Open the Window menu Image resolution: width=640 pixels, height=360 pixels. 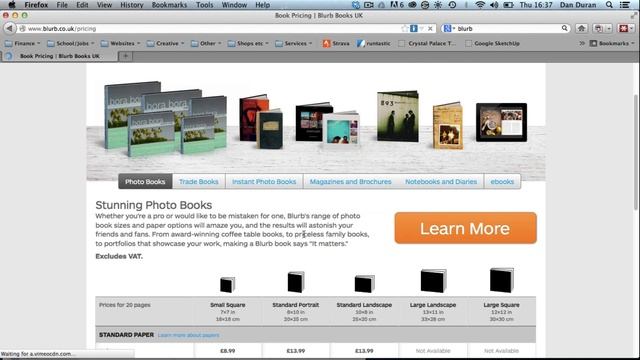click(234, 5)
